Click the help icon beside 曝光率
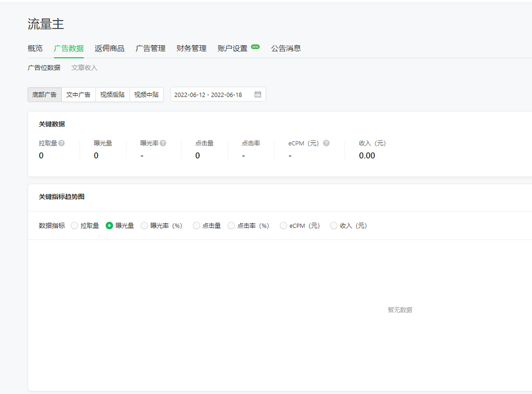Viewport: 532px width, 394px height. pyautogui.click(x=163, y=143)
